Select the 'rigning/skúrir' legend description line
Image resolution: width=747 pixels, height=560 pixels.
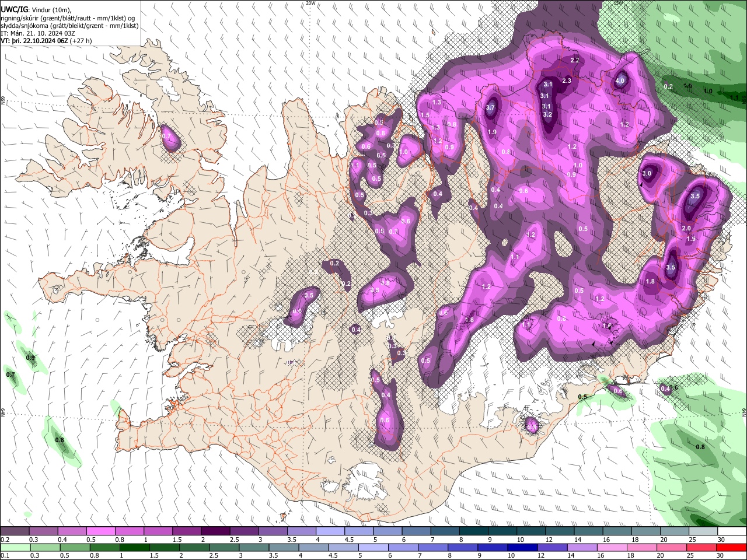[x=68, y=18]
